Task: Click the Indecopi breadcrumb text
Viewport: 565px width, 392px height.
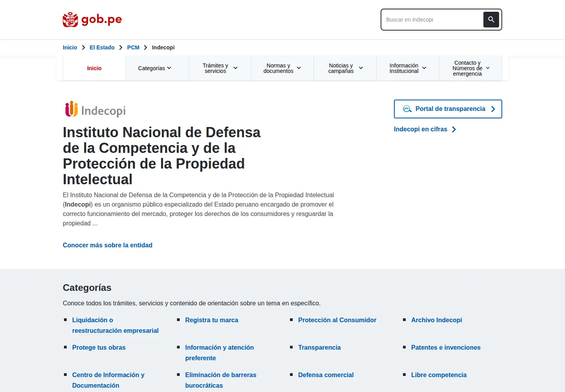Action: tap(163, 47)
